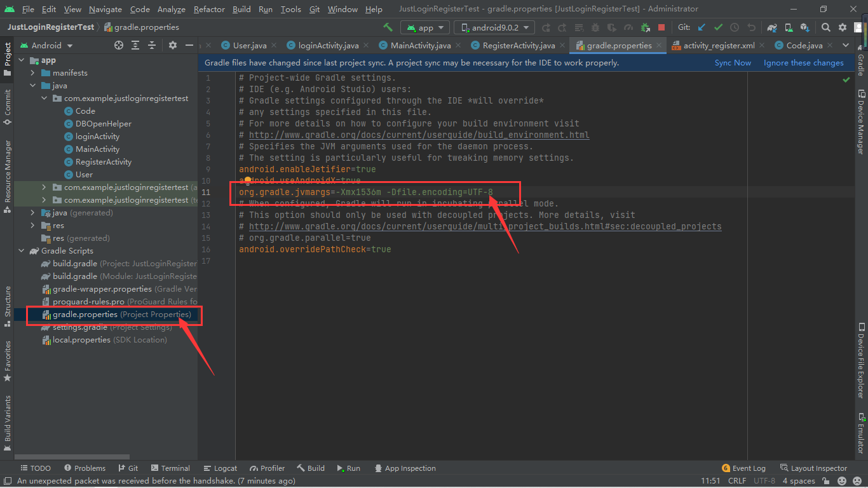
Task: Open the Refactor menu
Action: point(209,9)
